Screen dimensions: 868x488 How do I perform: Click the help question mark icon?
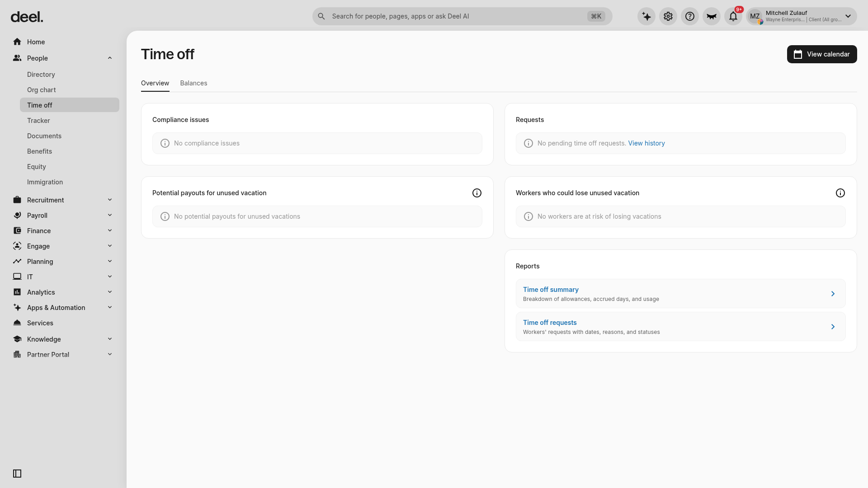(x=690, y=16)
